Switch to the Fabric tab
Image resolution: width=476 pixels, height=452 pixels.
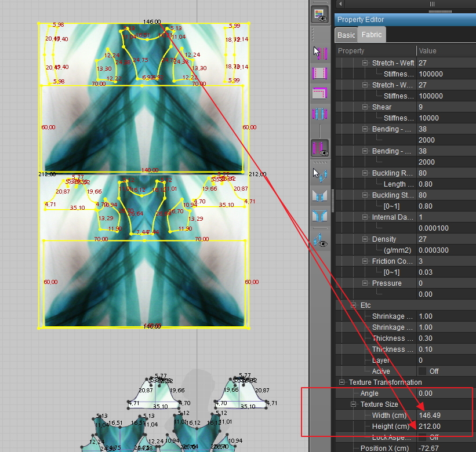[372, 35]
